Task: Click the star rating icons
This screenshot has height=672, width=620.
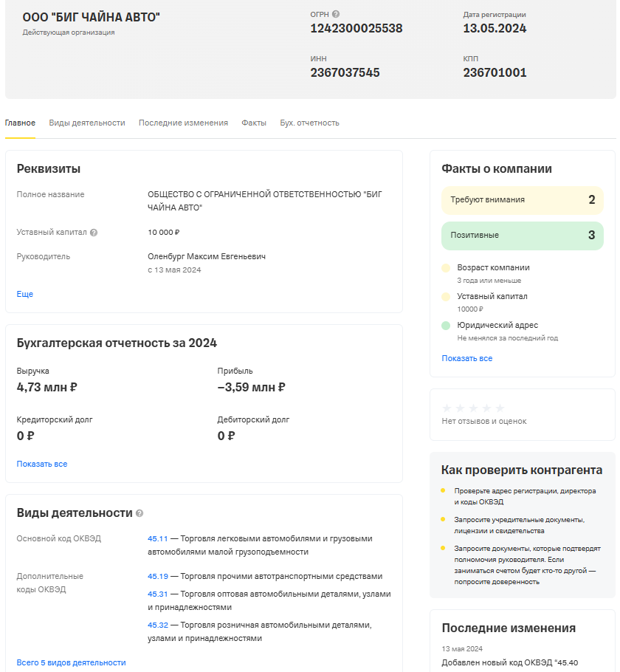Action: pos(473,408)
